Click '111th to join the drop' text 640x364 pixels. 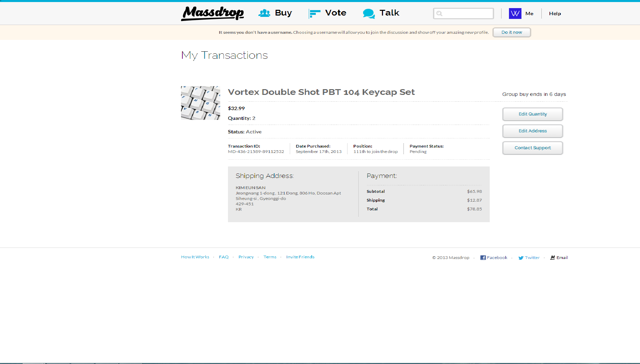(376, 152)
